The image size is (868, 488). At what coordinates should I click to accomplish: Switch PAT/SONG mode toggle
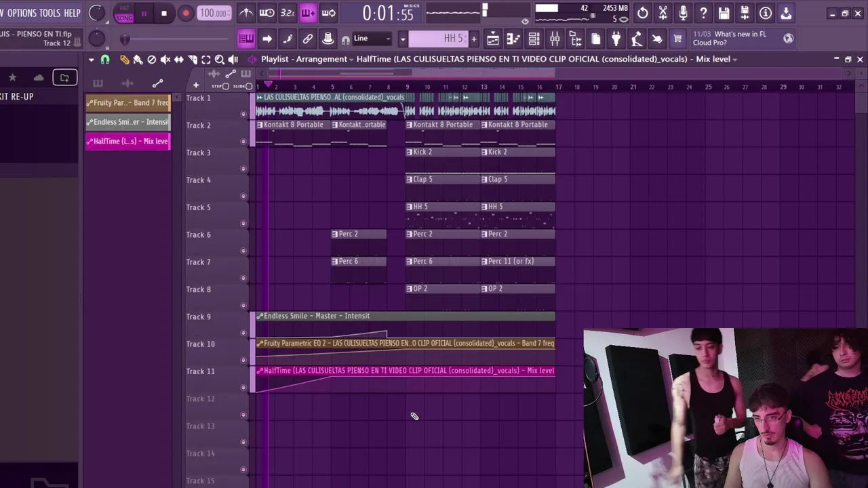124,14
